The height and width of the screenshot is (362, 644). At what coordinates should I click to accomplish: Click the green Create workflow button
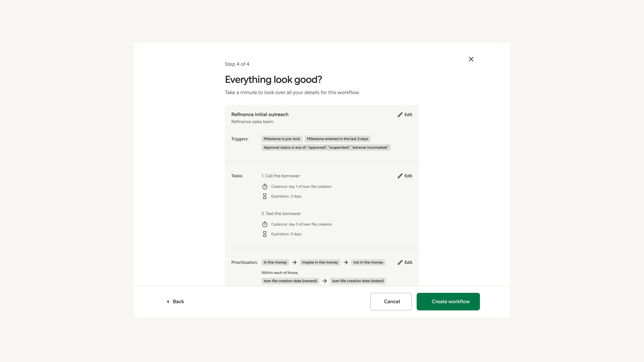[x=448, y=301]
